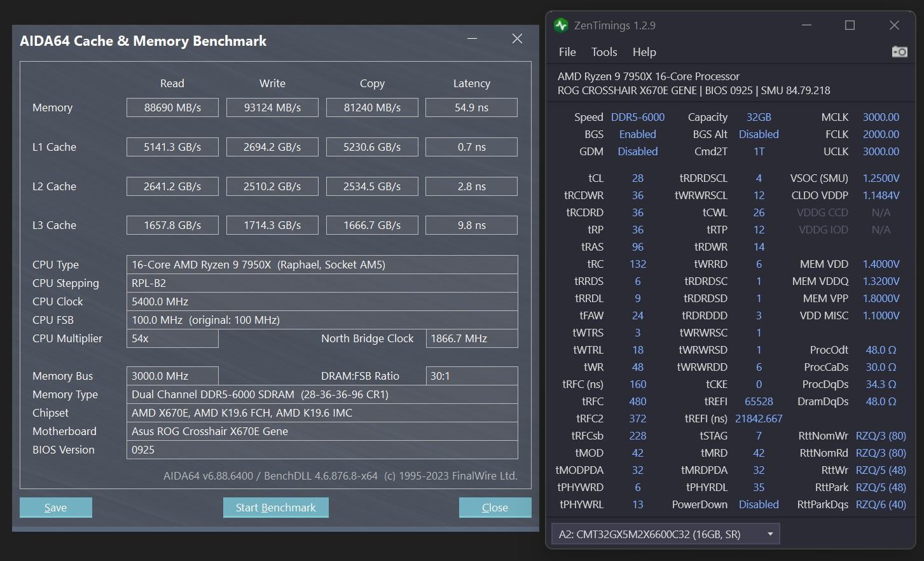Click the tREFI value 65528
Screen dimensions: 924x561
coord(759,401)
